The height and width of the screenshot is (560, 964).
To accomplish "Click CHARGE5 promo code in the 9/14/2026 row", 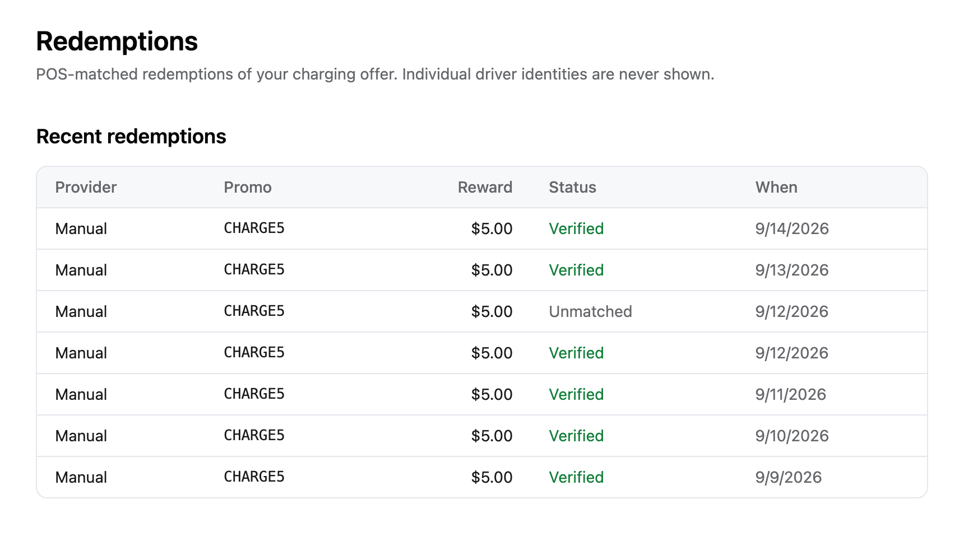I will [x=254, y=228].
